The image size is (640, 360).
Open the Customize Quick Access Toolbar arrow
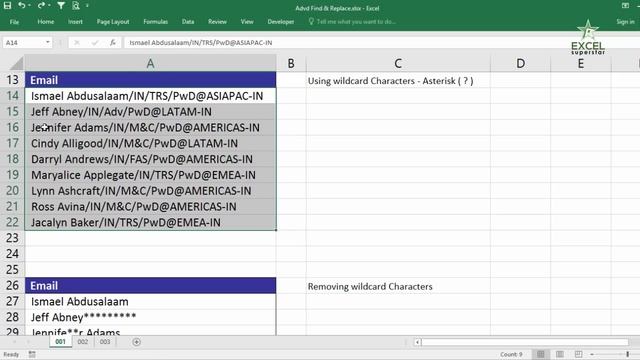[x=87, y=6]
